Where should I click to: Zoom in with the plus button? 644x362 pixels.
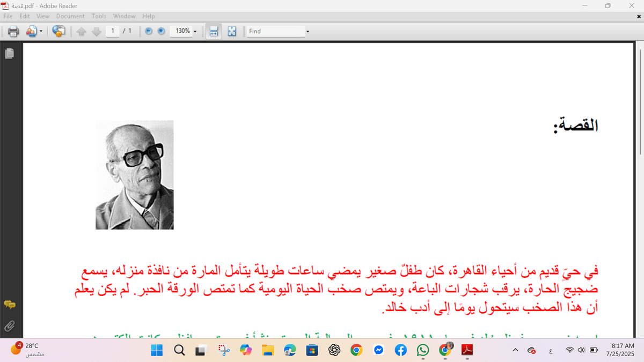[161, 31]
